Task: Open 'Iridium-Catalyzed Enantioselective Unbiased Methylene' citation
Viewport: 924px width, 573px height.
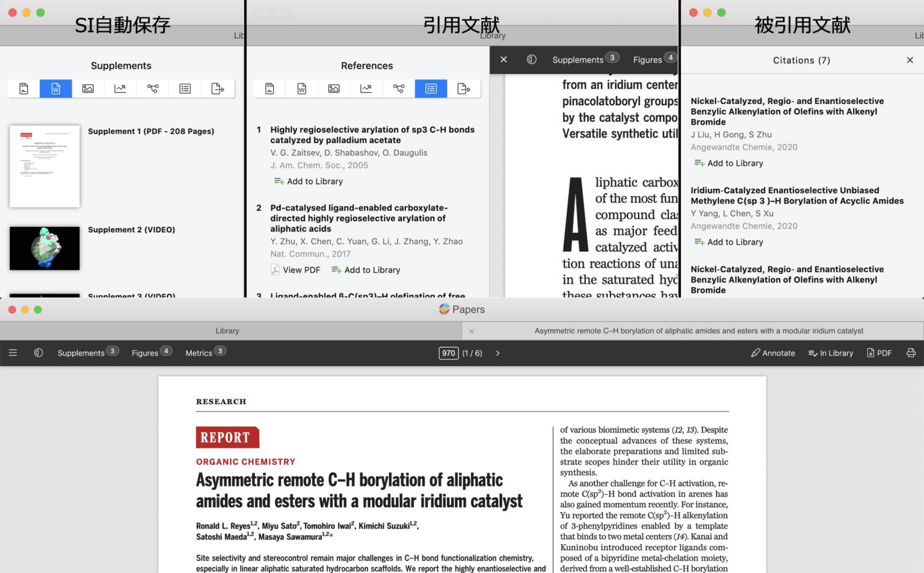Action: [x=797, y=195]
